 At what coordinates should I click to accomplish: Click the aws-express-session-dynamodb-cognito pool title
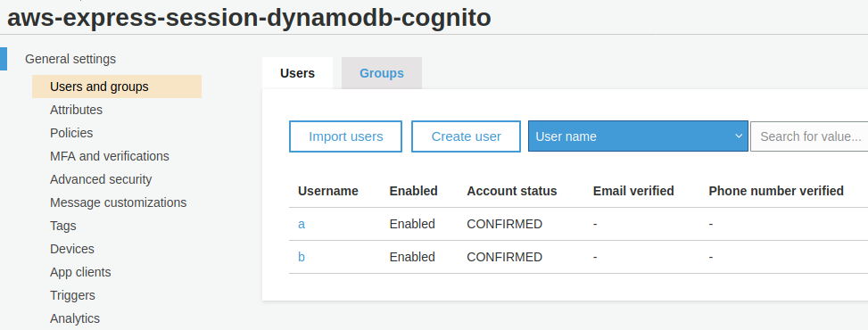[x=249, y=18]
